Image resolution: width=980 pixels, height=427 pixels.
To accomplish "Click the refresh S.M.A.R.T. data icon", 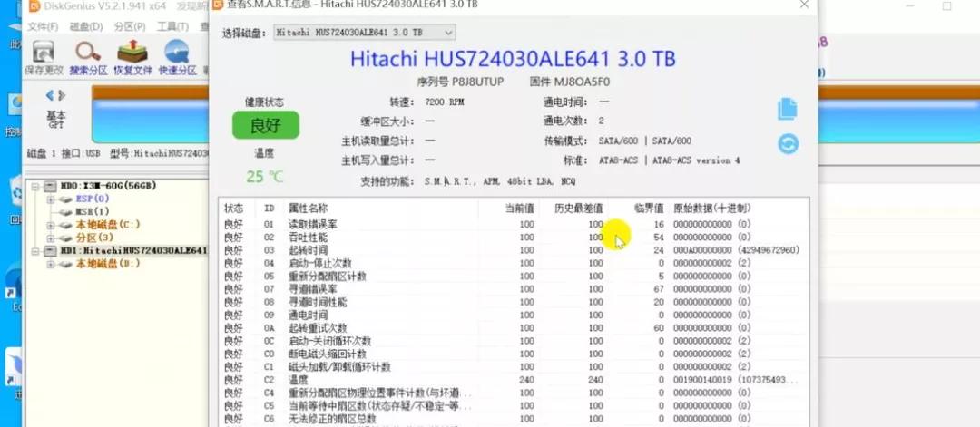I will (789, 144).
